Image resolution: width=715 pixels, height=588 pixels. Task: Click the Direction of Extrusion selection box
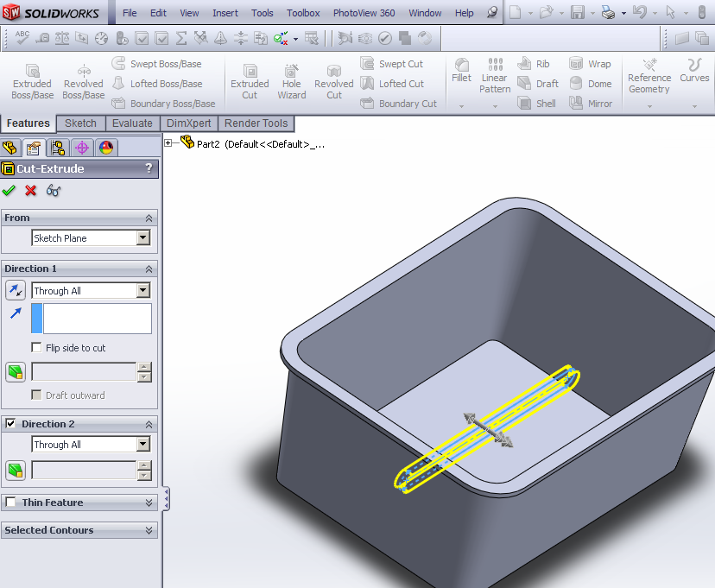coord(92,319)
